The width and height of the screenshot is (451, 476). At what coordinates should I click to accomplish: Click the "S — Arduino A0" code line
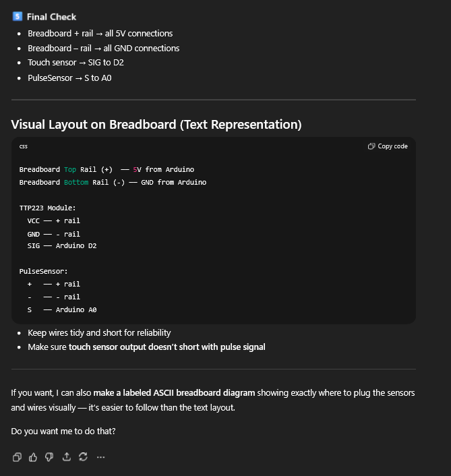(x=61, y=309)
